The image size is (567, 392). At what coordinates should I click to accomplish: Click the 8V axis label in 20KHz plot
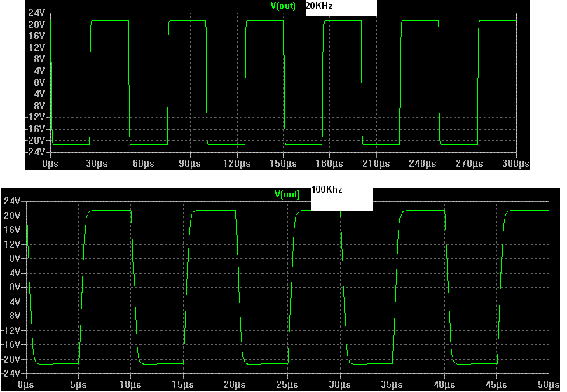point(39,59)
